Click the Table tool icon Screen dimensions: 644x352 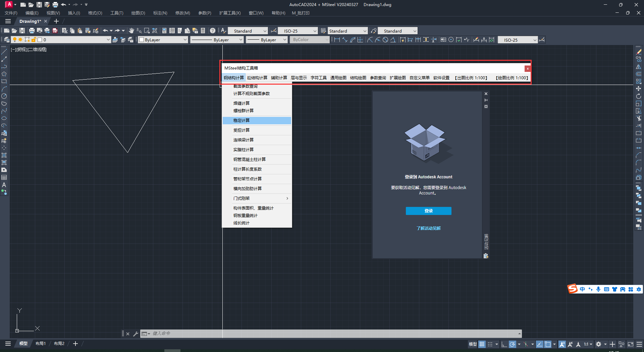click(x=4, y=177)
